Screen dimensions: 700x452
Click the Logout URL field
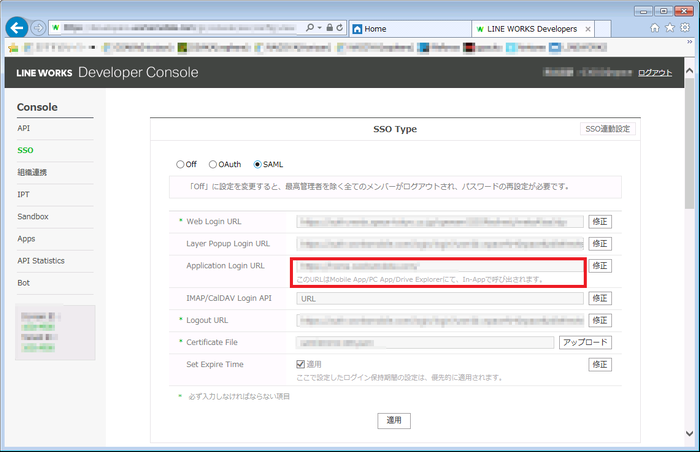tap(440, 320)
